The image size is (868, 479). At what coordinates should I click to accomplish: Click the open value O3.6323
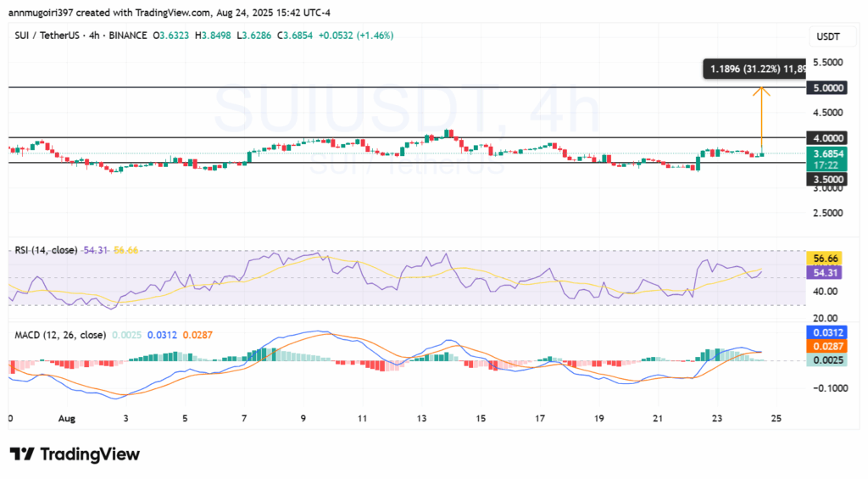[x=171, y=36]
